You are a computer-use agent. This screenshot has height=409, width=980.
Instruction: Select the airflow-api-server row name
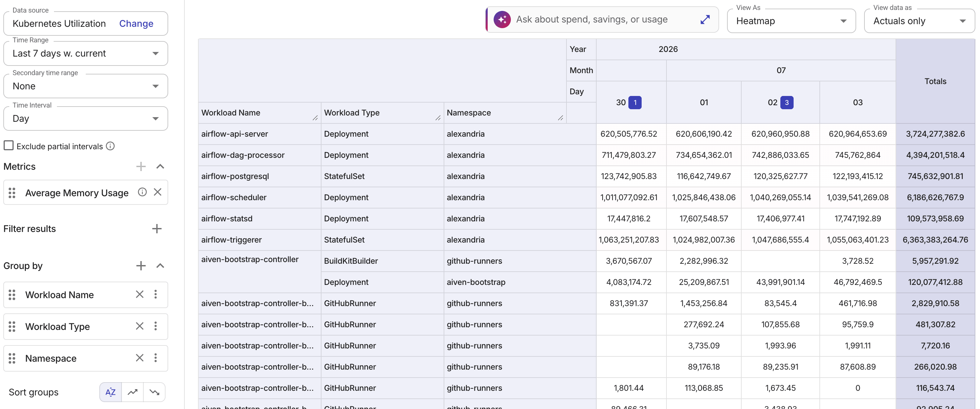coord(234,134)
